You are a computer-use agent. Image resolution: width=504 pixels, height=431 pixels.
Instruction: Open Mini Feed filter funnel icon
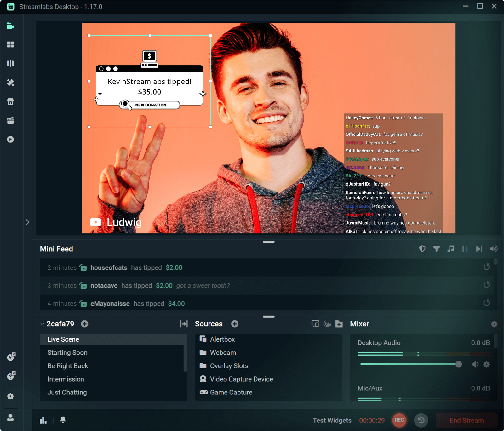pyautogui.click(x=437, y=249)
